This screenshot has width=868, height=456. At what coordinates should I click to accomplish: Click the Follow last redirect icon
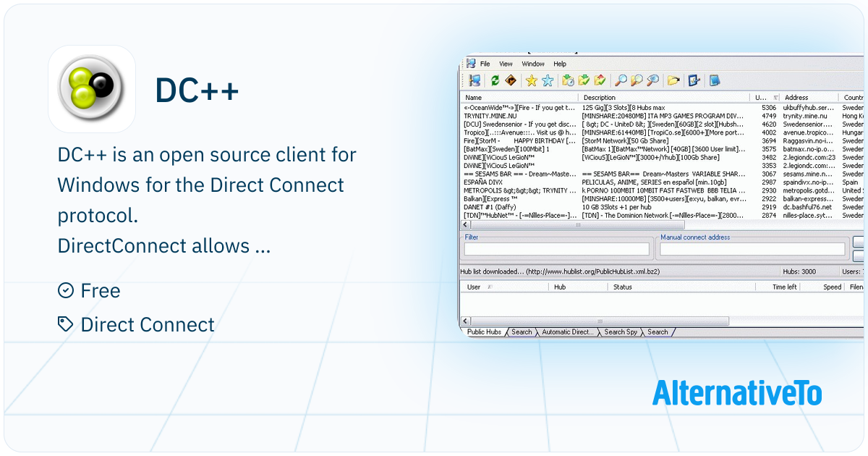click(x=511, y=80)
